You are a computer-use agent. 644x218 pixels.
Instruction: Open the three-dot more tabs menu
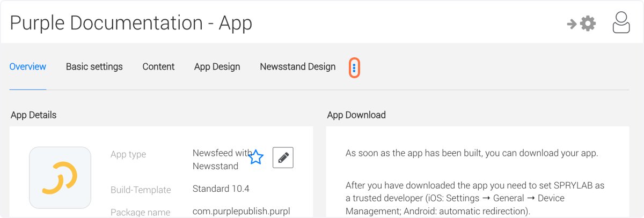tap(354, 67)
